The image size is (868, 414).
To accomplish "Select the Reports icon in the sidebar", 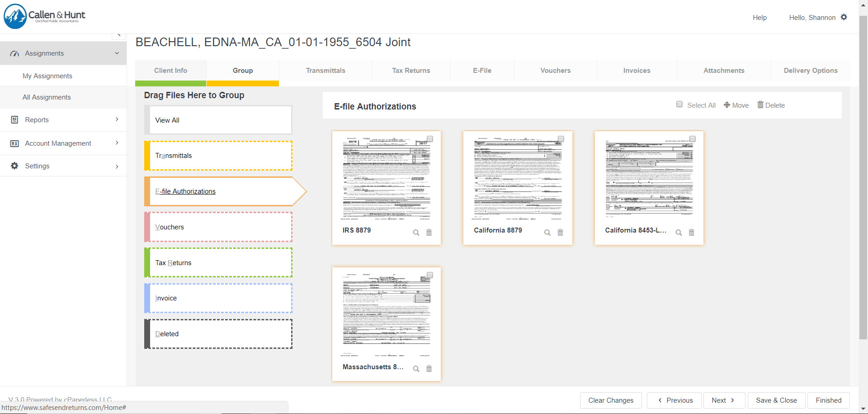I will (14, 119).
